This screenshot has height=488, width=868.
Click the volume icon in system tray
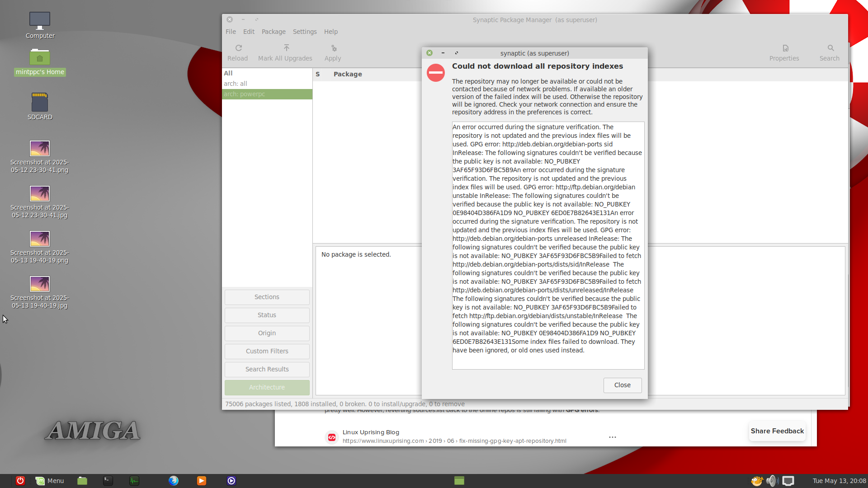pyautogui.click(x=772, y=481)
